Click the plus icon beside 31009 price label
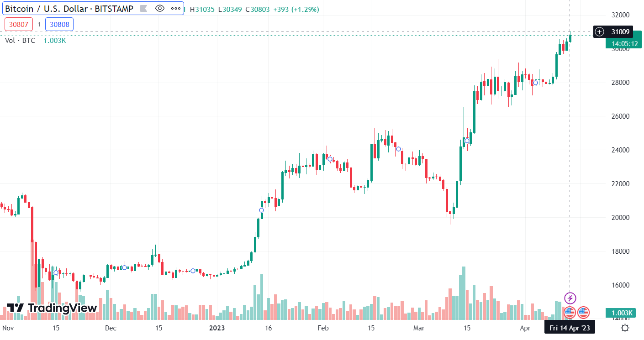Viewport: 644px width, 340px height. pyautogui.click(x=600, y=32)
